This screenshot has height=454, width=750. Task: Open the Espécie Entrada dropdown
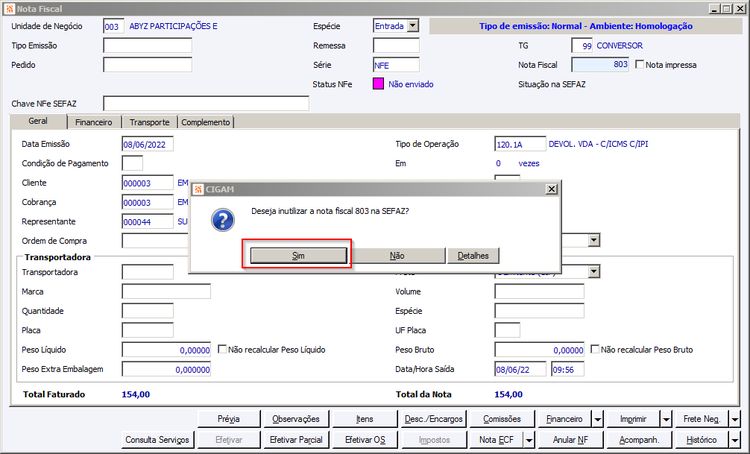[413, 26]
